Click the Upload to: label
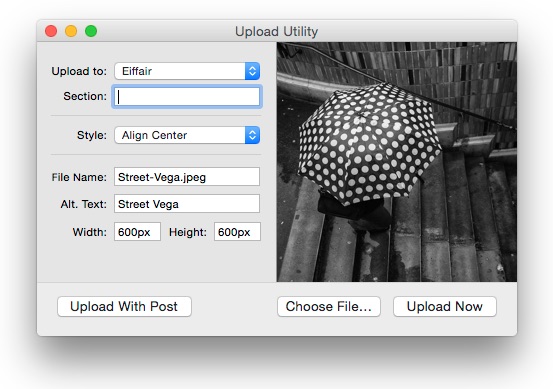The width and height of the screenshot is (553, 389). [x=79, y=71]
